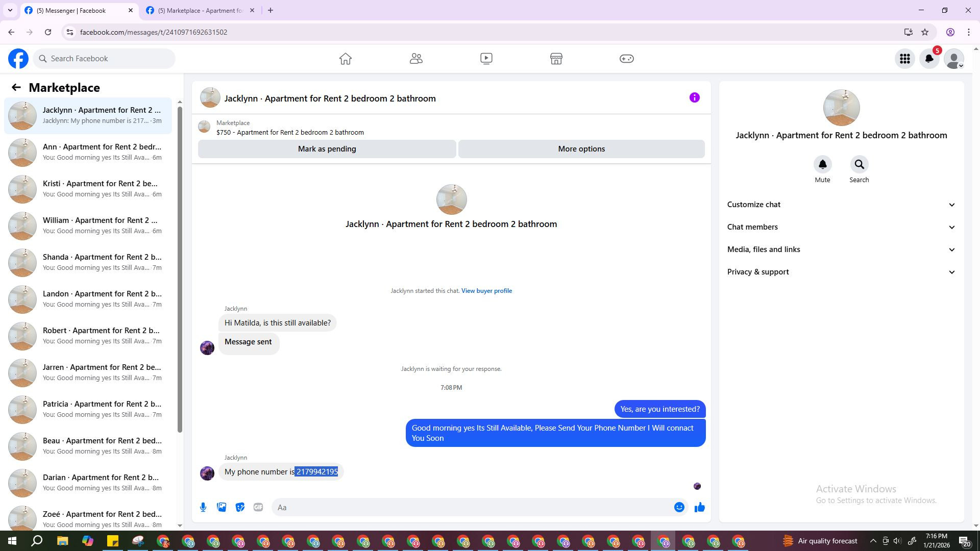Mute this conversation with the bell
This screenshot has height=551, width=980.
822,165
